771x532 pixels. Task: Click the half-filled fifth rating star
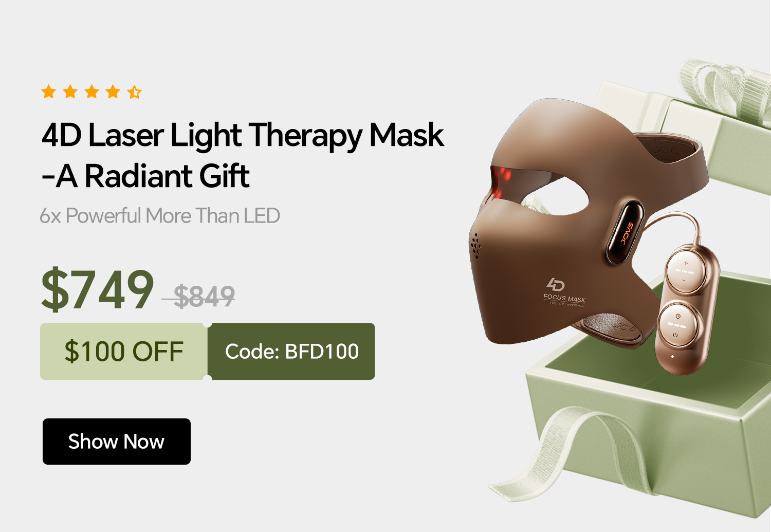point(135,92)
